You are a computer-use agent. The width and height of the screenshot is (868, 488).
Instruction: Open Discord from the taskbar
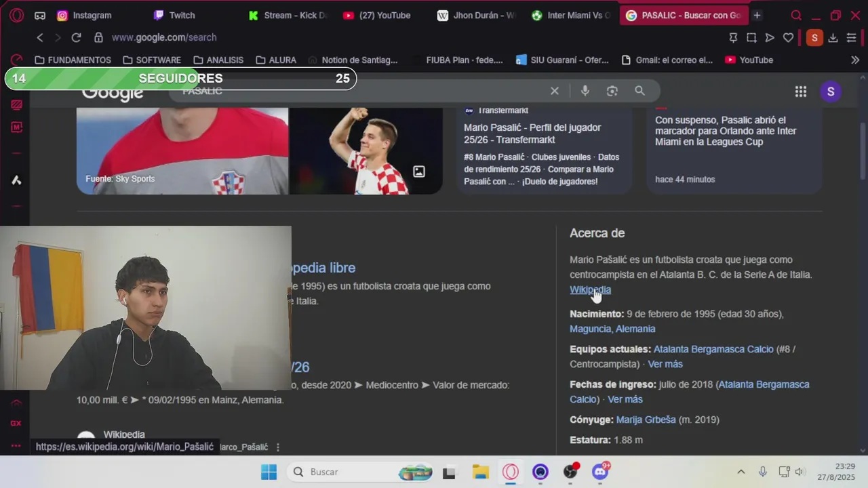pyautogui.click(x=600, y=471)
